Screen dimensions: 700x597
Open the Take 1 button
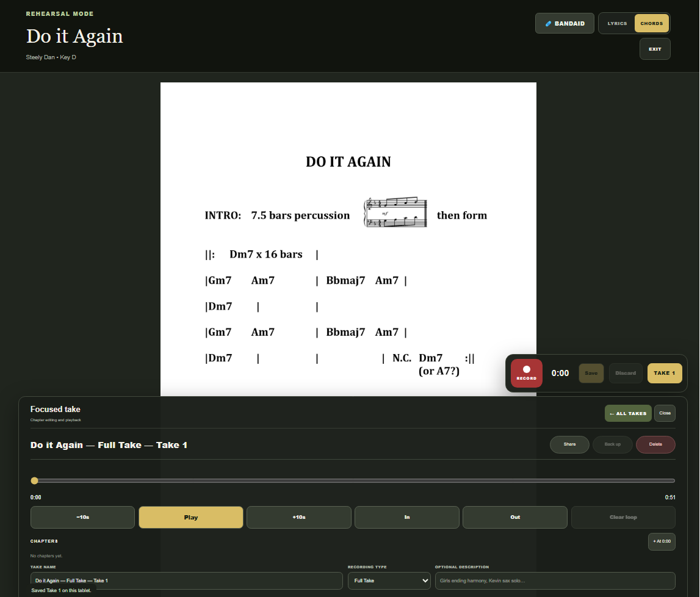point(664,374)
